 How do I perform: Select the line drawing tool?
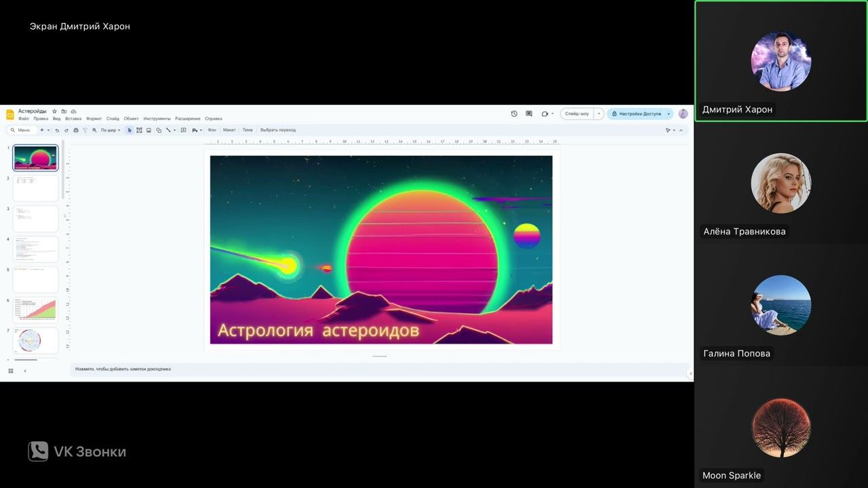click(168, 130)
